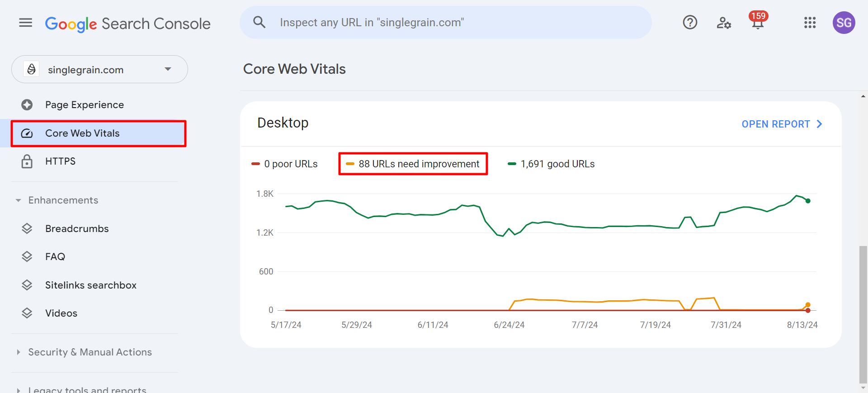
Task: Click the Videos layers icon
Action: click(x=27, y=313)
